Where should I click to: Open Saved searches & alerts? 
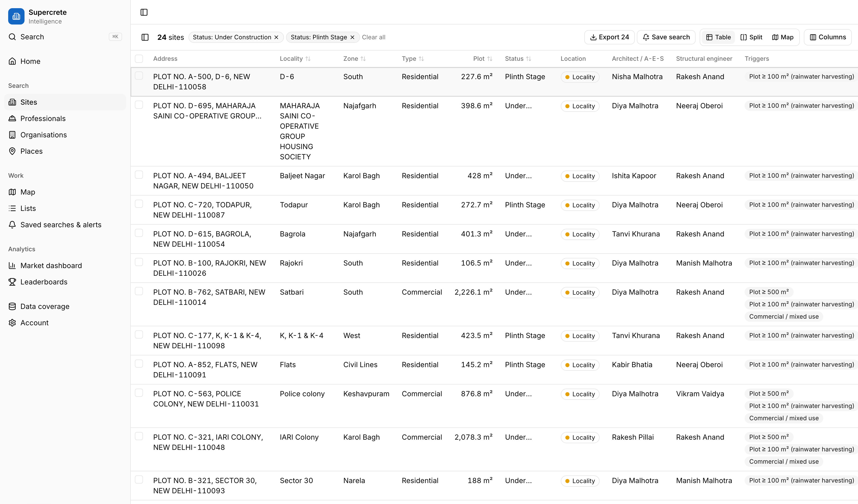point(65,225)
